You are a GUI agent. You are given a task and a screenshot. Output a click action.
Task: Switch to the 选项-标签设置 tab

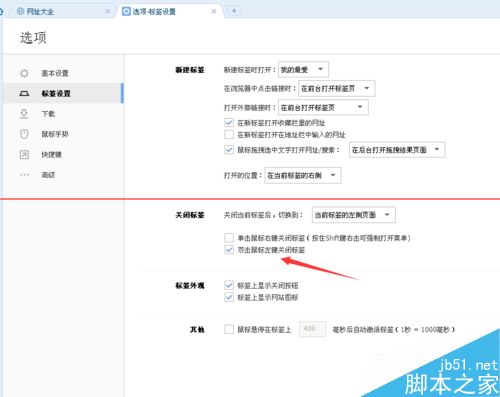tap(170, 11)
